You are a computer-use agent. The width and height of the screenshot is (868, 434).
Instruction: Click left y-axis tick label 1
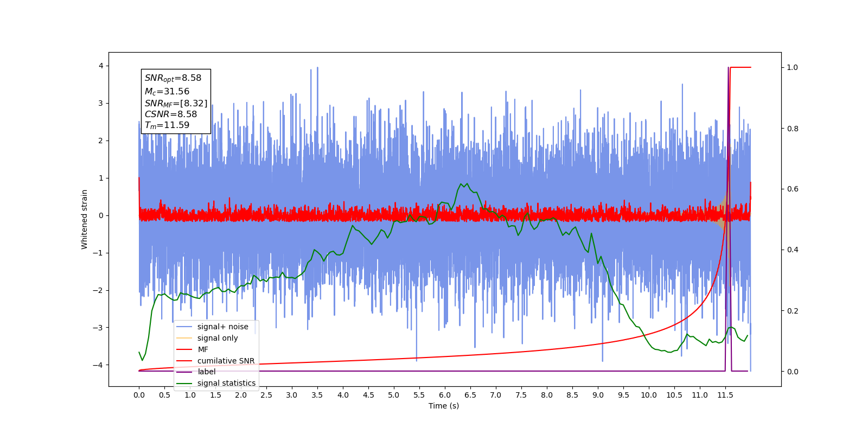pyautogui.click(x=101, y=178)
